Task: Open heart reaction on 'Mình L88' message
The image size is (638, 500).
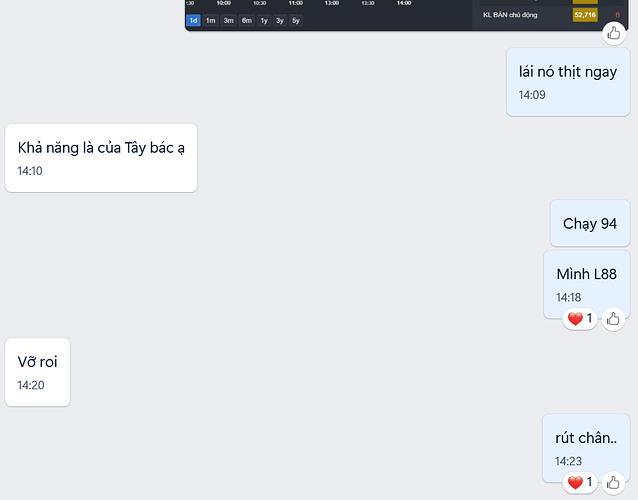Action: [580, 319]
